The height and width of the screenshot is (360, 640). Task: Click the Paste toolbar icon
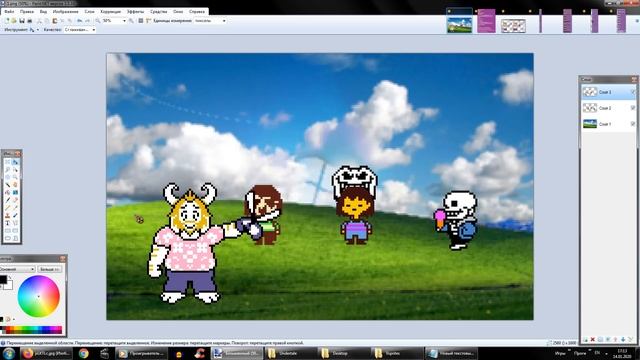click(55, 21)
